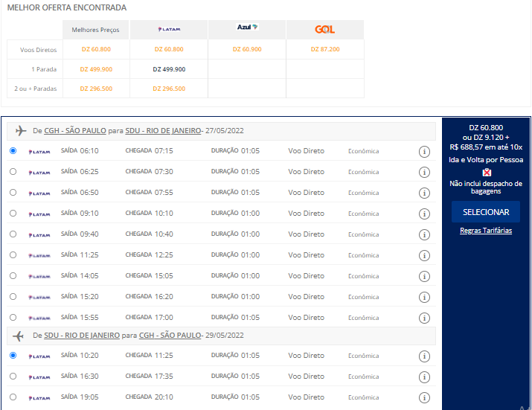Pick the 11:25 outbound flight radio

pyautogui.click(x=13, y=255)
